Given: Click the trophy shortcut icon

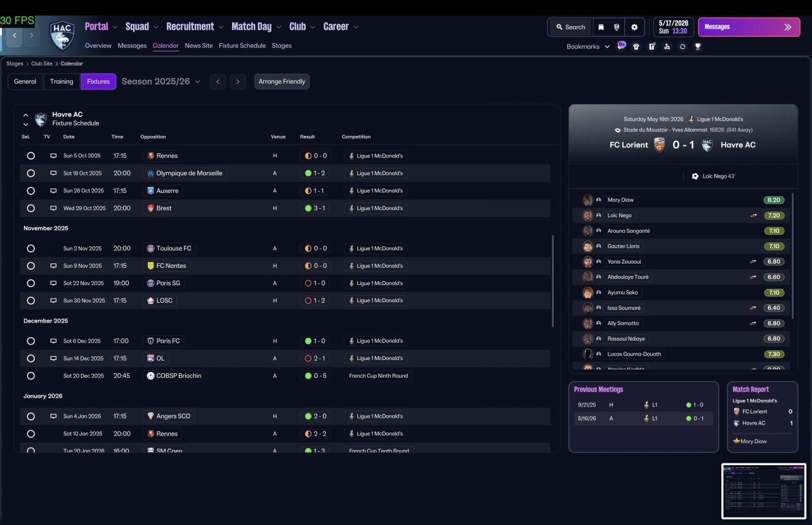Looking at the screenshot, I should tap(698, 46).
